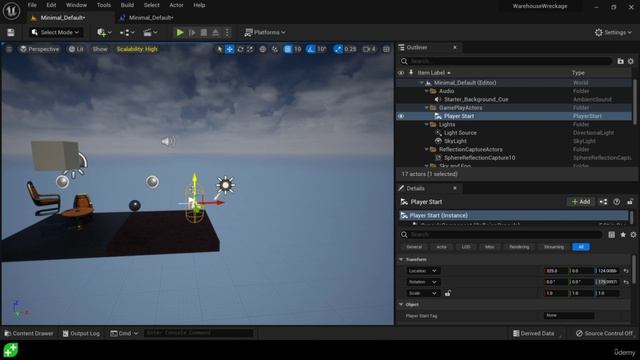Open the File menu
This screenshot has height=360, width=640.
[32, 5]
